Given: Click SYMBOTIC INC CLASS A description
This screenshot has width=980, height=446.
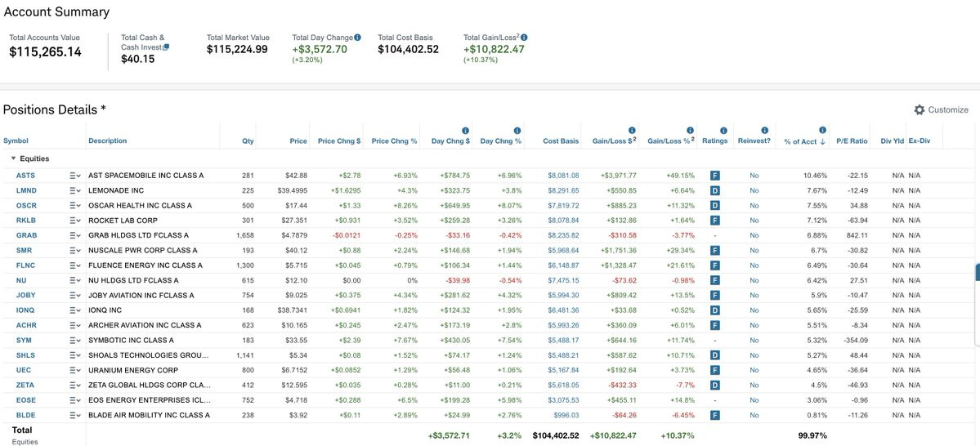Looking at the screenshot, I should coord(132,341).
